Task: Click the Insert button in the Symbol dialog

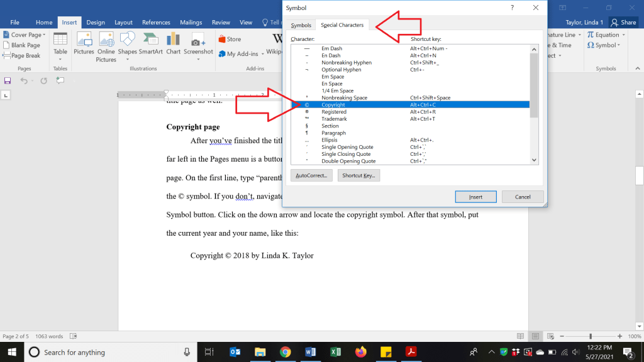Action: click(476, 197)
